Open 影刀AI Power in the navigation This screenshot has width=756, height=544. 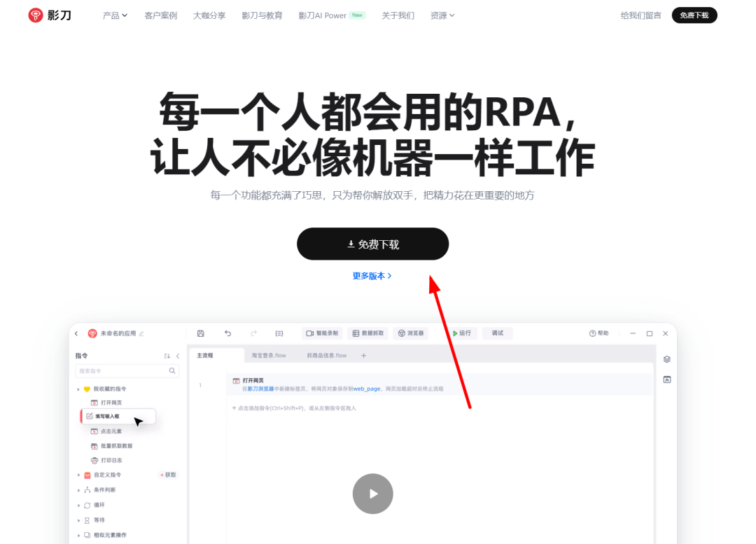[332, 15]
